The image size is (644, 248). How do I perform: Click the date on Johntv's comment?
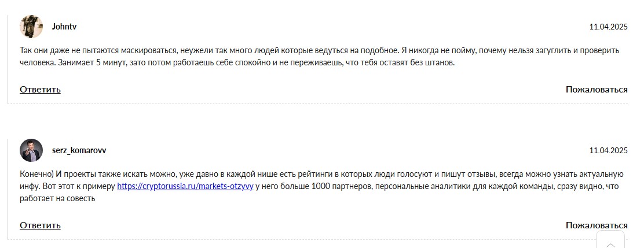(608, 27)
